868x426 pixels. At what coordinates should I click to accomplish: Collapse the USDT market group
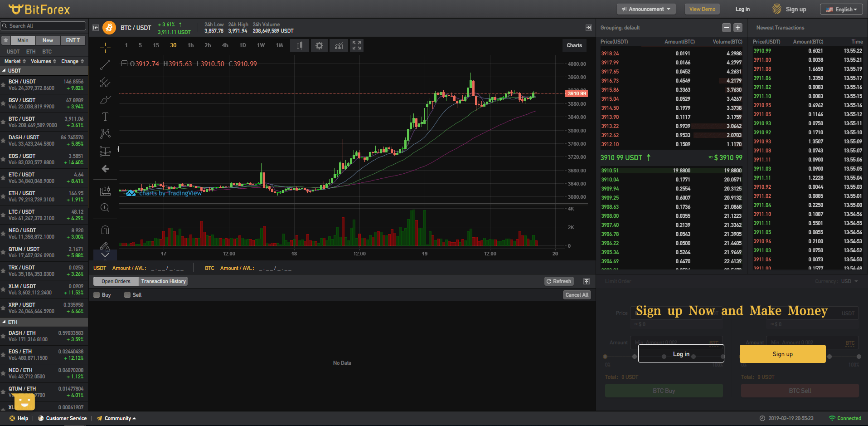(4, 71)
